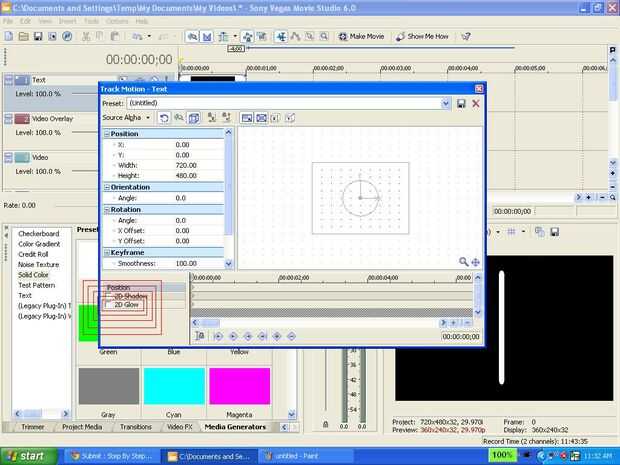Choose the Magenta solid color preset

point(240,386)
